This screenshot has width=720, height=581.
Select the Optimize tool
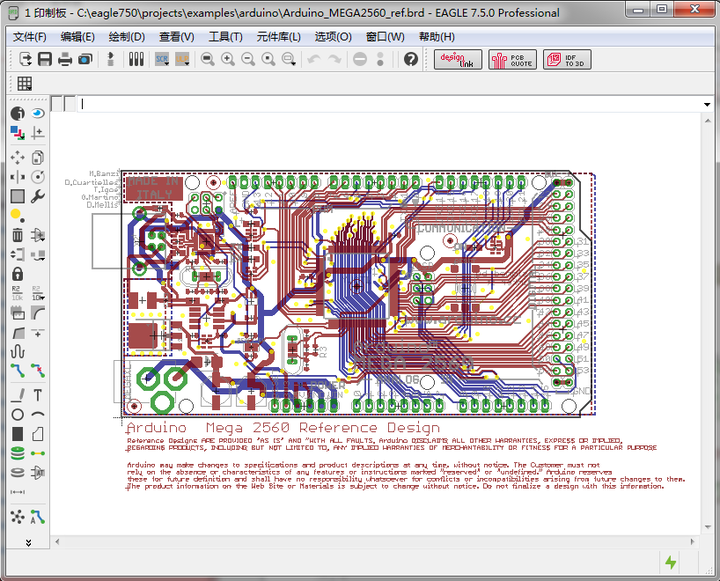[38, 333]
